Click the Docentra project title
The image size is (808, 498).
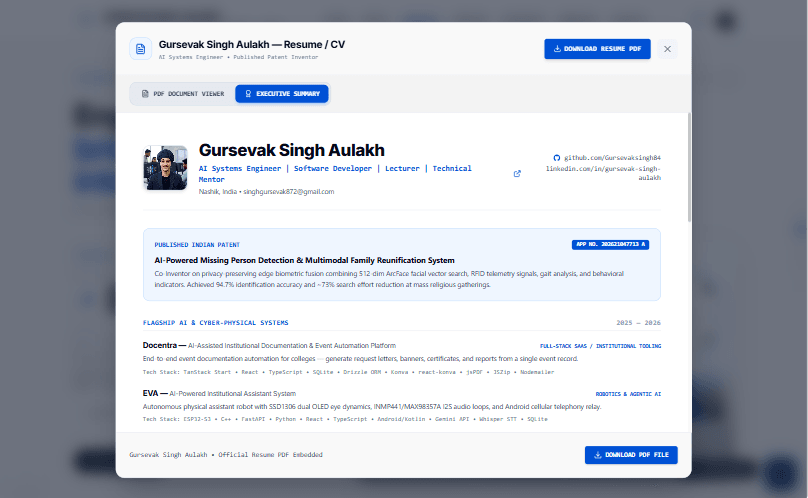pyautogui.click(x=160, y=345)
